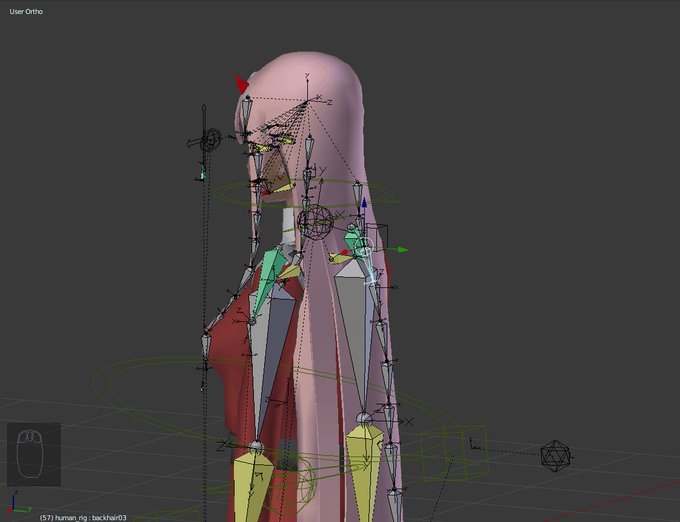Screen dimensions: 680x522
Task: Select the yellow jaw bone near the mouth
Action: click(x=283, y=188)
